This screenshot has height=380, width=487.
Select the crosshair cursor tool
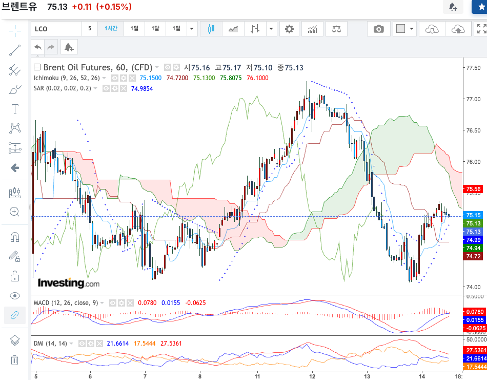15,31
